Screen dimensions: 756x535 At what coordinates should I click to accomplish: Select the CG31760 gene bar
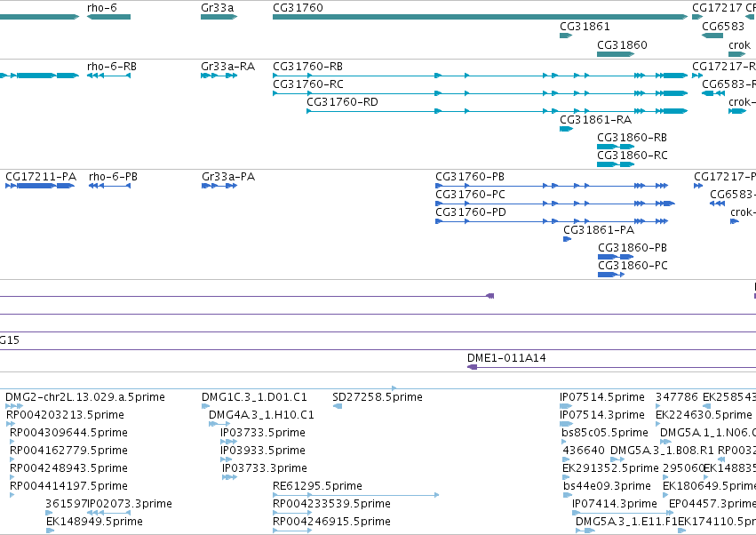point(481,17)
